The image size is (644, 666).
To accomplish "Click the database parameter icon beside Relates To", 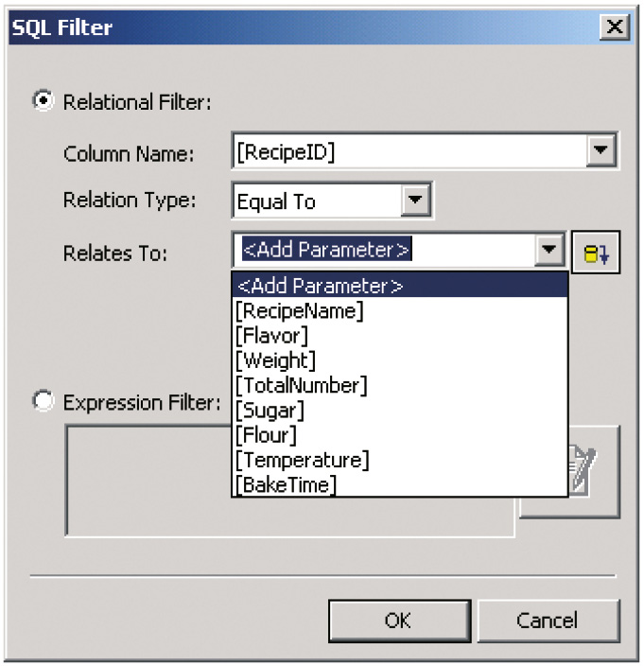I will click(596, 252).
